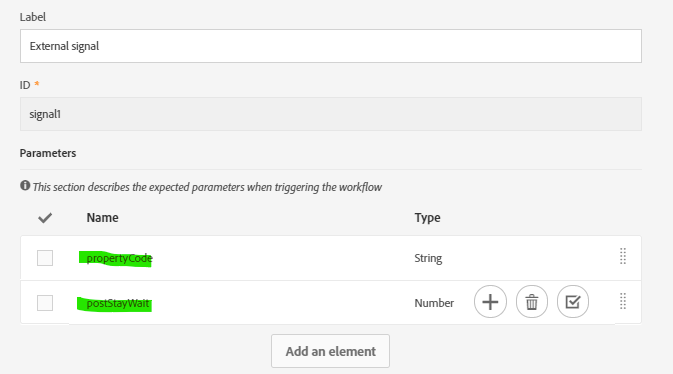Click into the Label field containing External signal

point(330,46)
